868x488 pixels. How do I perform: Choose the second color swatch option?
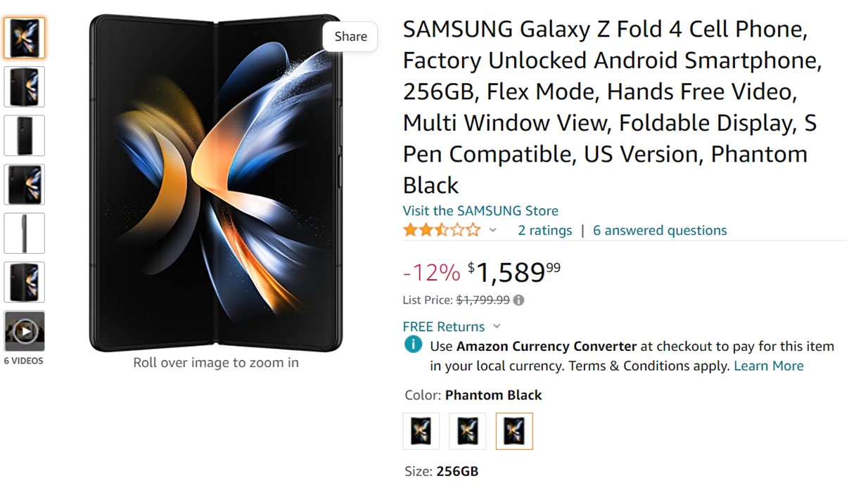pos(468,431)
